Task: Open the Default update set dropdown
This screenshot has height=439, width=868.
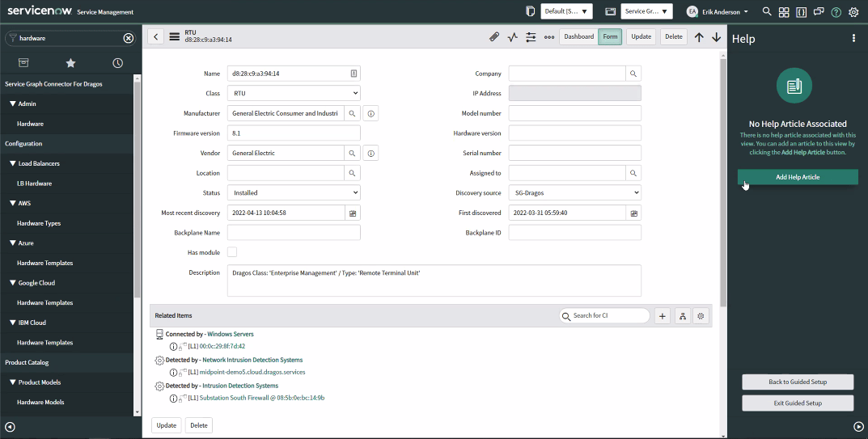Action: pyautogui.click(x=566, y=11)
